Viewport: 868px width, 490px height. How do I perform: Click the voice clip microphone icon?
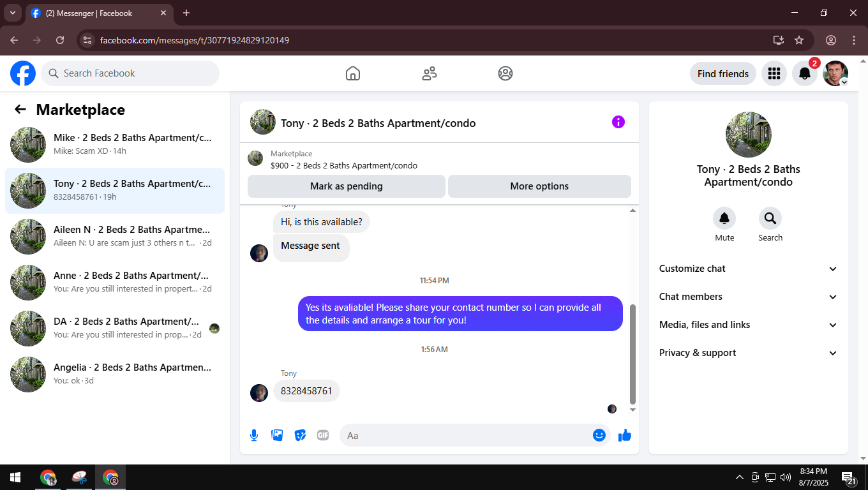click(x=254, y=435)
